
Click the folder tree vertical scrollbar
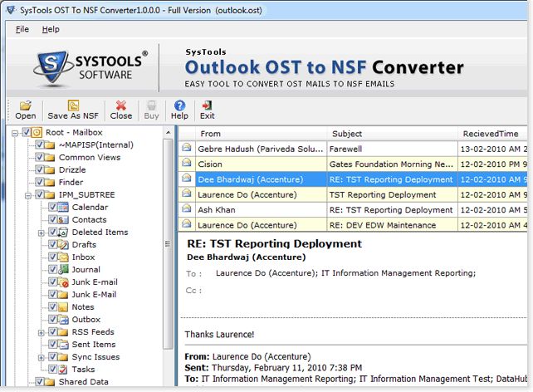168,249
